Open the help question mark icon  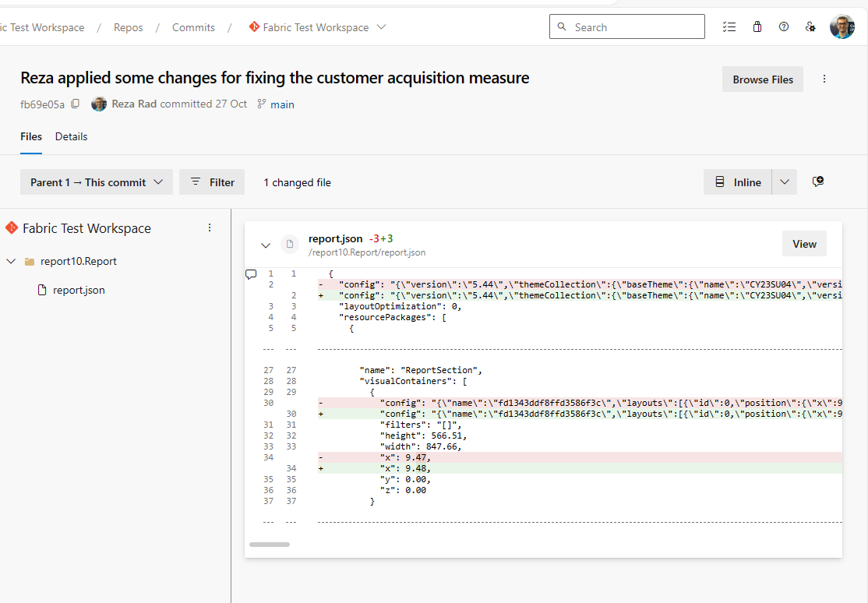[x=784, y=27]
